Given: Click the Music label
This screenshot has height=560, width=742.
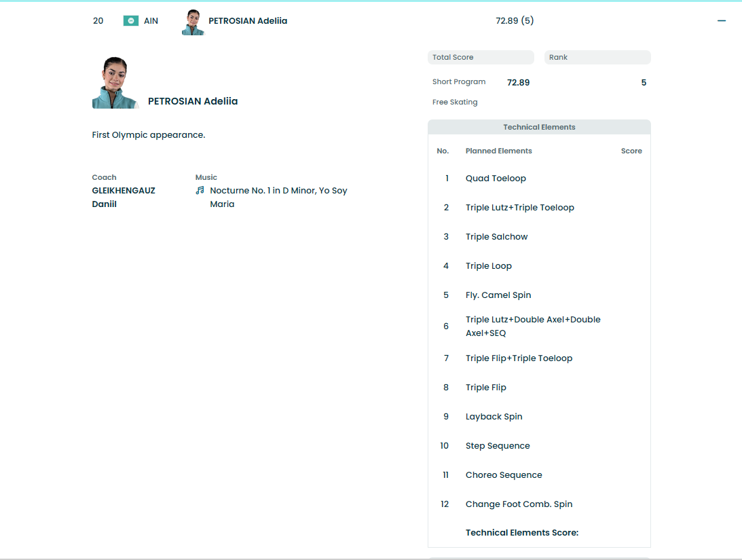Looking at the screenshot, I should [x=206, y=177].
